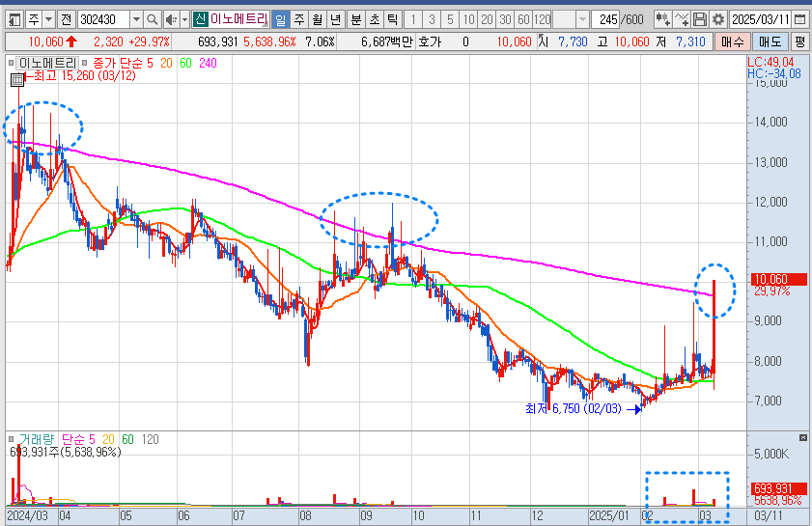Select interval button 120

point(543,20)
